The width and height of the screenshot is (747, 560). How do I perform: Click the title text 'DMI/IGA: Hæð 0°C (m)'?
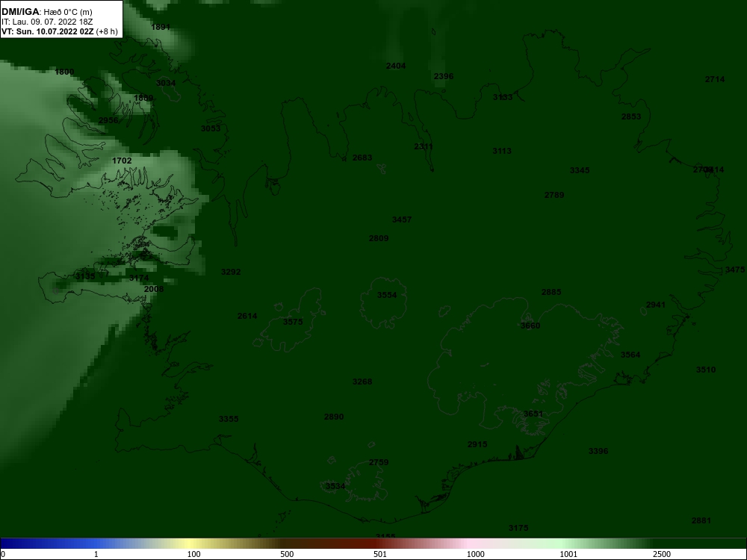46,12
